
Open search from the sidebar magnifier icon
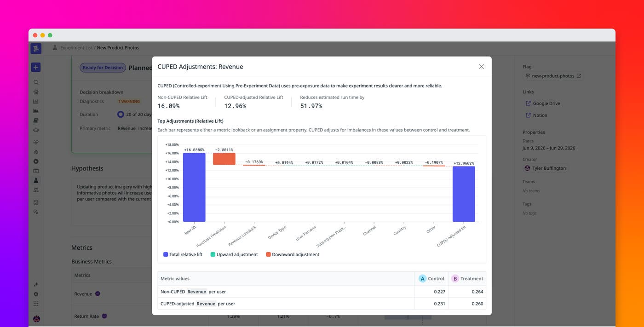36,82
